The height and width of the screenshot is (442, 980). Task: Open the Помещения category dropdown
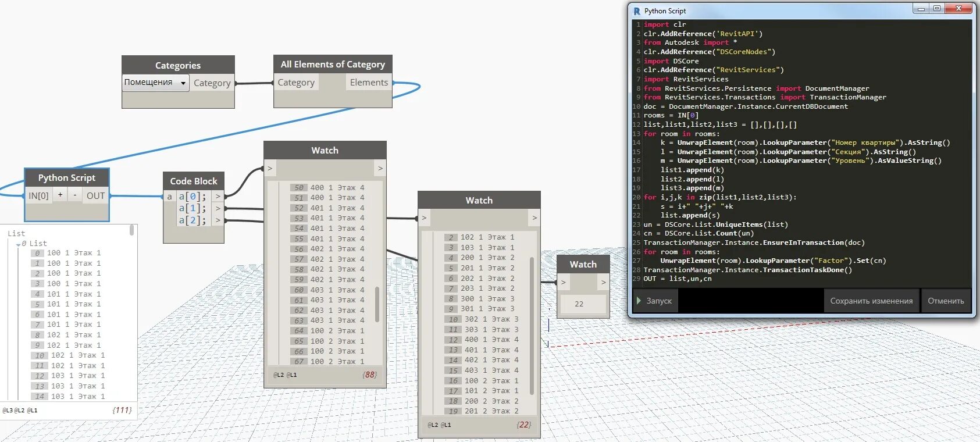[x=155, y=83]
